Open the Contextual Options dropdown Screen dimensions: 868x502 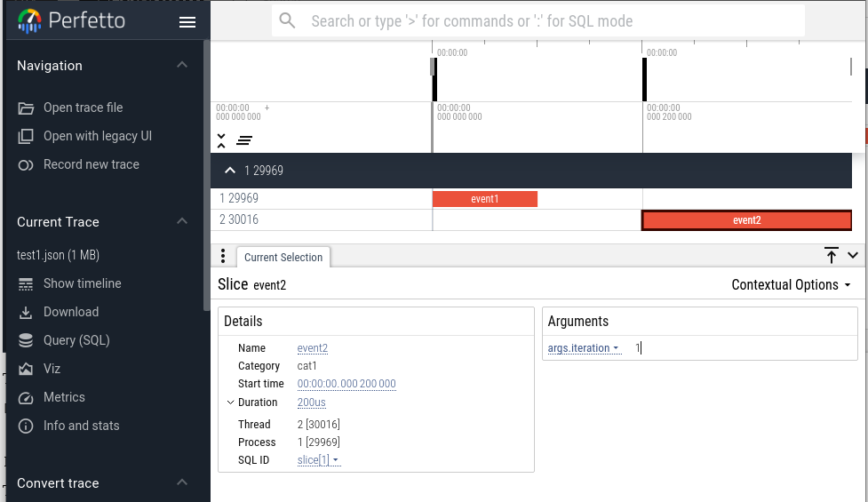pos(791,284)
